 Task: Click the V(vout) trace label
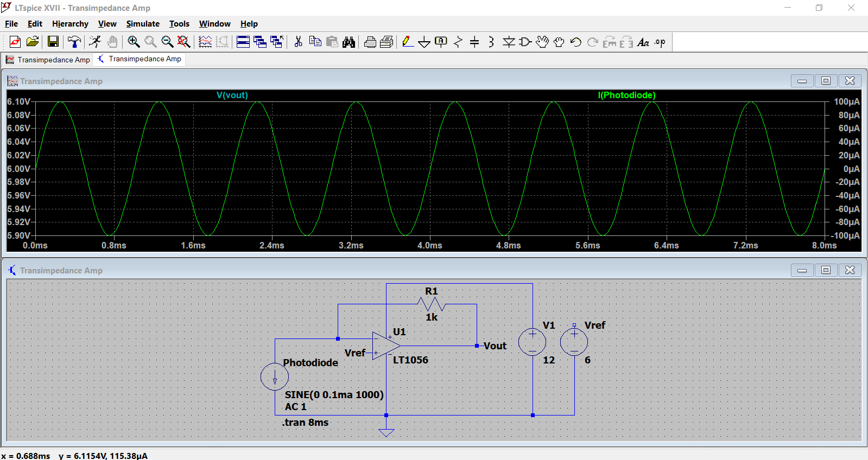pos(232,95)
